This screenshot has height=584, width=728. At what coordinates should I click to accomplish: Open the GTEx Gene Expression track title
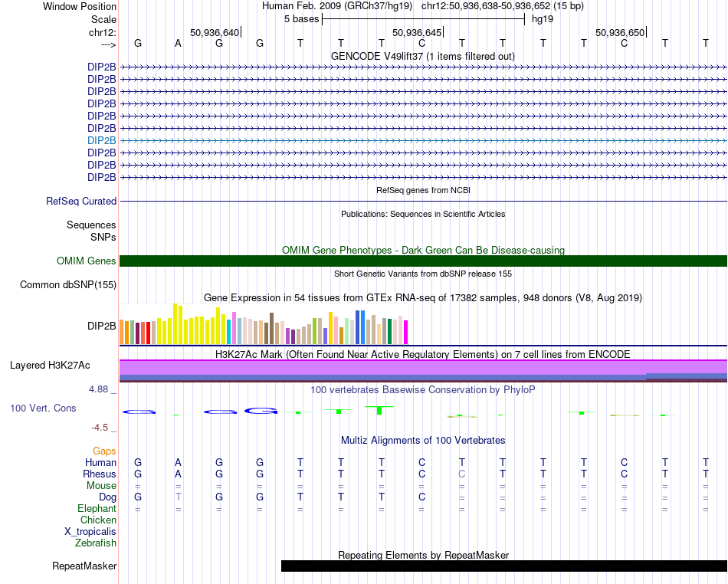pyautogui.click(x=423, y=298)
